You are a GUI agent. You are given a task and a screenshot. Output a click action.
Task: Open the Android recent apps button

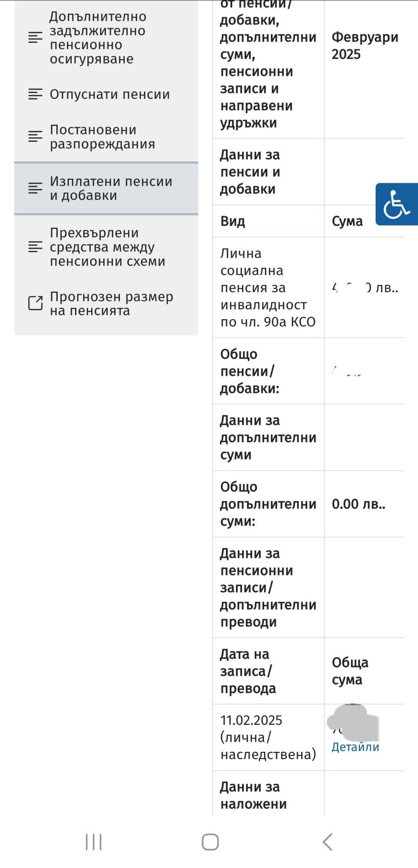pos(94,842)
